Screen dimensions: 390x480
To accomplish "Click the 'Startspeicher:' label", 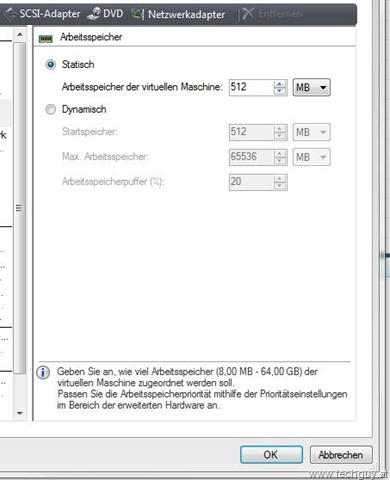I will [x=90, y=132].
